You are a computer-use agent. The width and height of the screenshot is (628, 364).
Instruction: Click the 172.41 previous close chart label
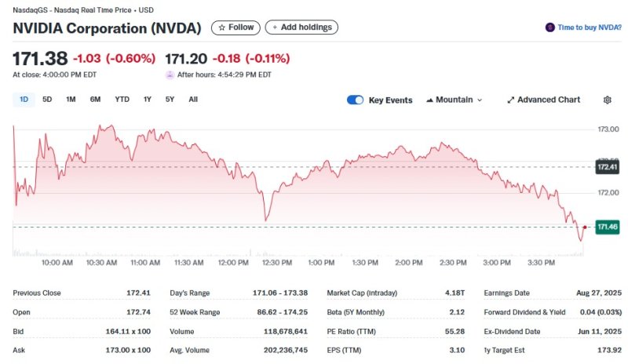(608, 167)
